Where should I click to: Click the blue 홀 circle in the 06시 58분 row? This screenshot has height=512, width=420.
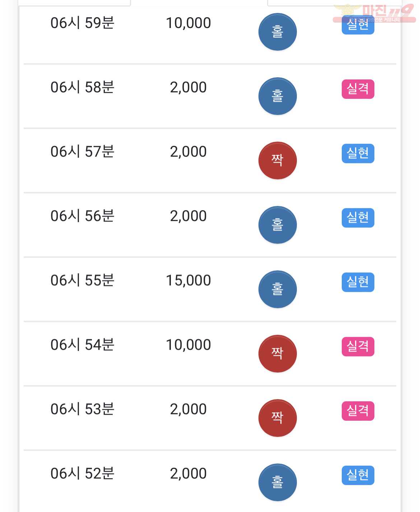[x=277, y=96]
